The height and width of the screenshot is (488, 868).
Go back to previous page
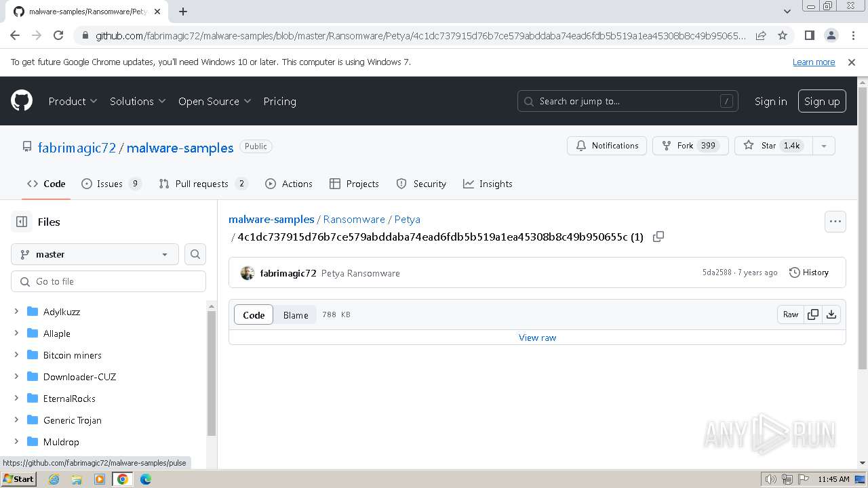(15, 35)
